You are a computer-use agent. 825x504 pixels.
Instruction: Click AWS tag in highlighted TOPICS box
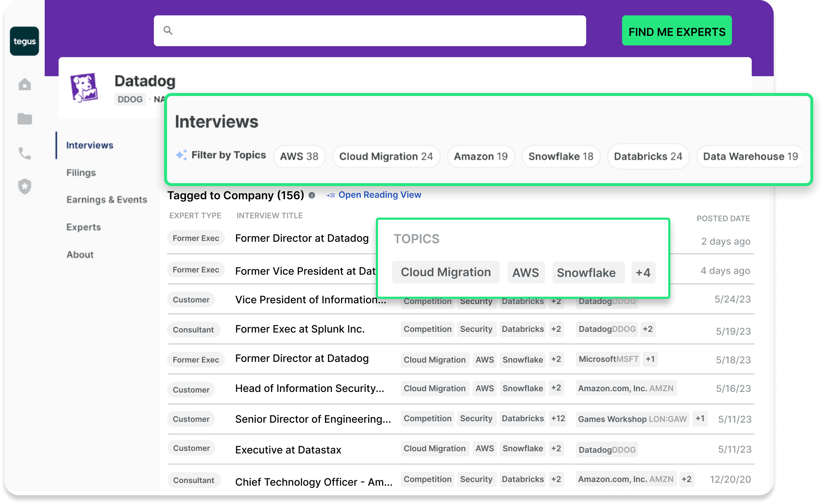click(x=526, y=273)
